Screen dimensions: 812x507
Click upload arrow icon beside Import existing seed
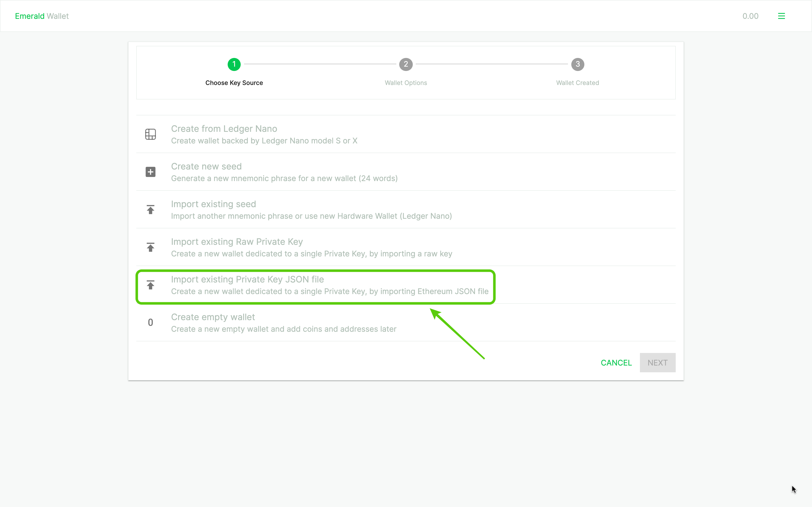150,210
